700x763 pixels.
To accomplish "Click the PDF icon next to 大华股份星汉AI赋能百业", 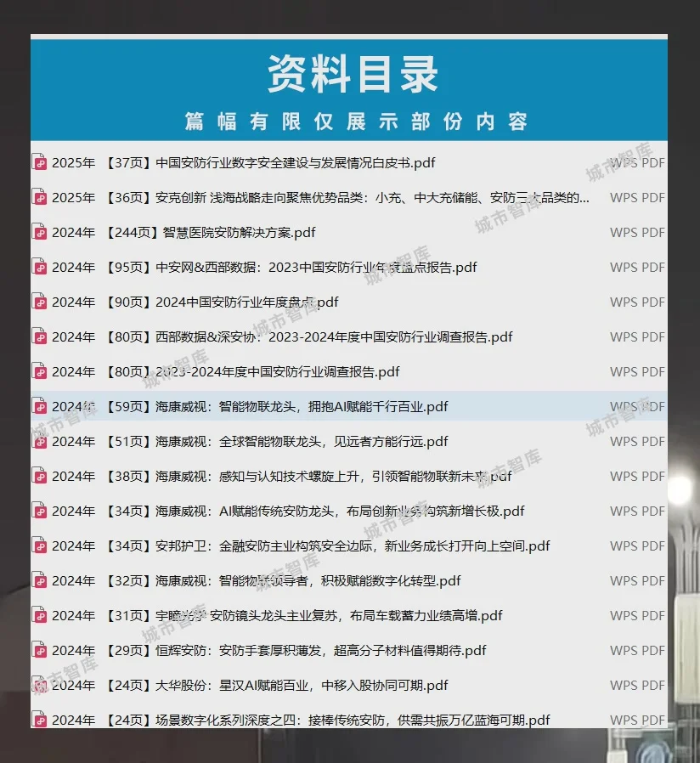I will click(39, 685).
